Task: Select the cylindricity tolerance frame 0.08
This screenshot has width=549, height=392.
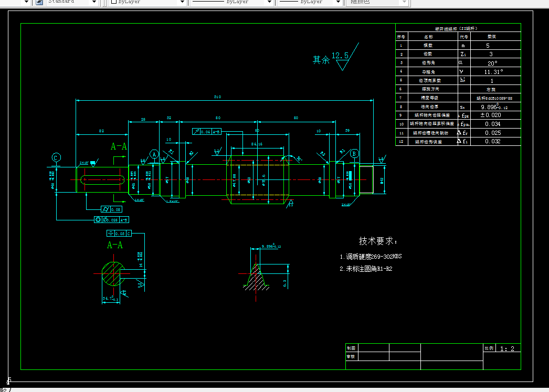Action: click(111, 209)
